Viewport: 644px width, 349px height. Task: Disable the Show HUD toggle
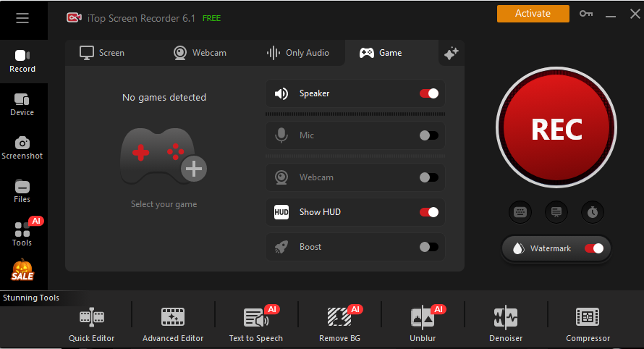tap(429, 212)
